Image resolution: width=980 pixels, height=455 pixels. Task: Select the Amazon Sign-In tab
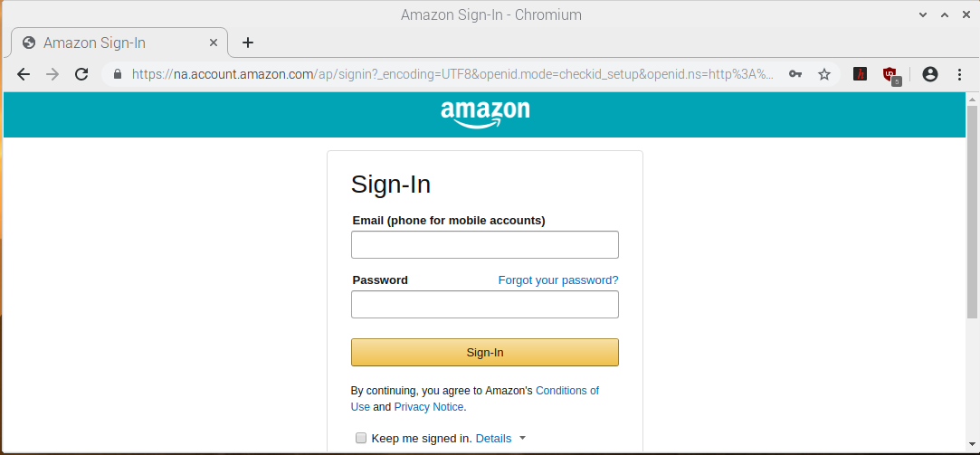click(119, 43)
